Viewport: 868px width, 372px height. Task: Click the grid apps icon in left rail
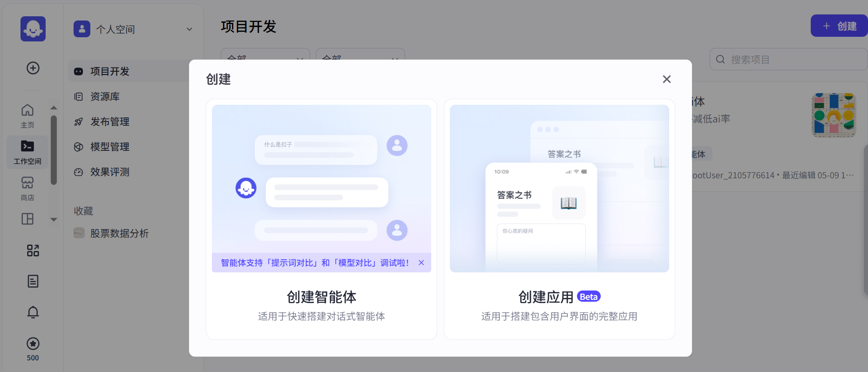click(x=33, y=250)
